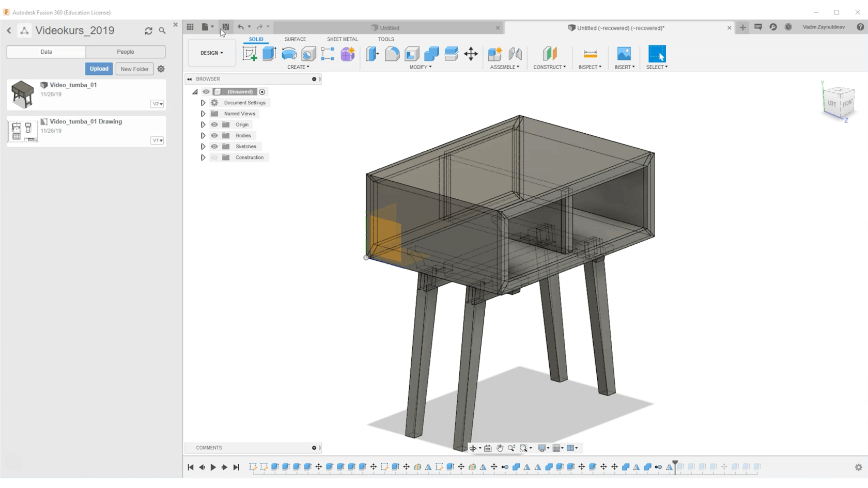
Task: Select the Hole tool
Action: 308,54
